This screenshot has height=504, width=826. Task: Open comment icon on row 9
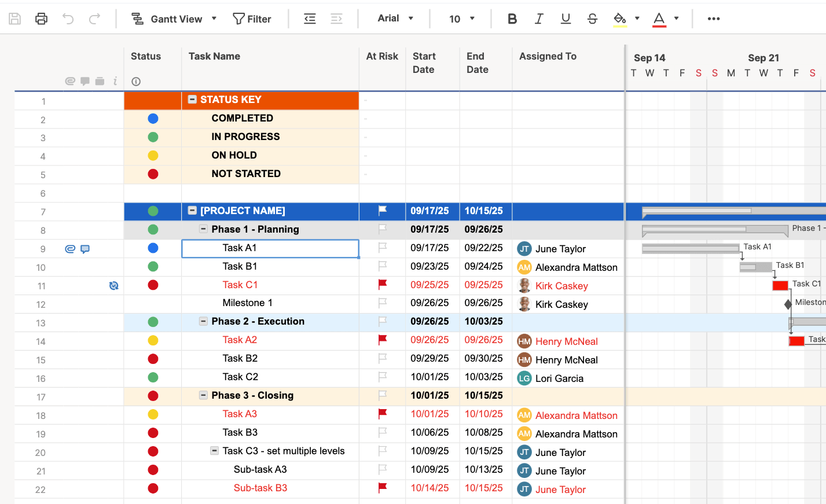tap(85, 249)
